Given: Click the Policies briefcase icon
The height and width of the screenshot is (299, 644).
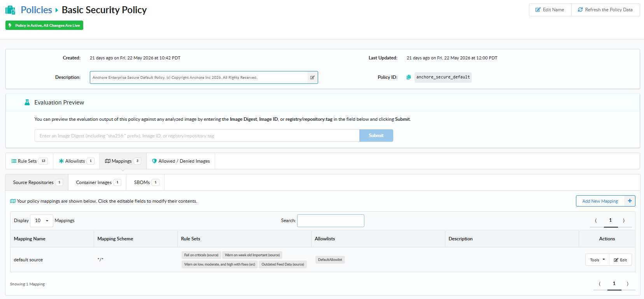Looking at the screenshot, I should click(x=10, y=10).
